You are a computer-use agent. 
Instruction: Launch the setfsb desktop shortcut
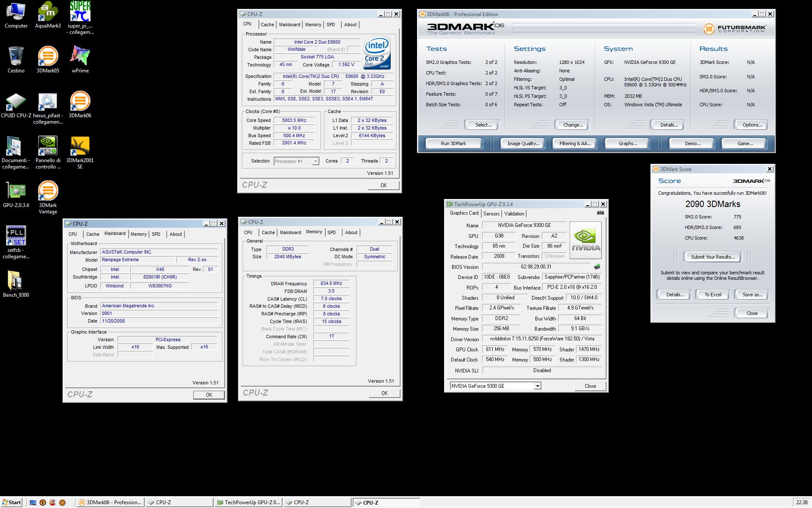pos(16,243)
